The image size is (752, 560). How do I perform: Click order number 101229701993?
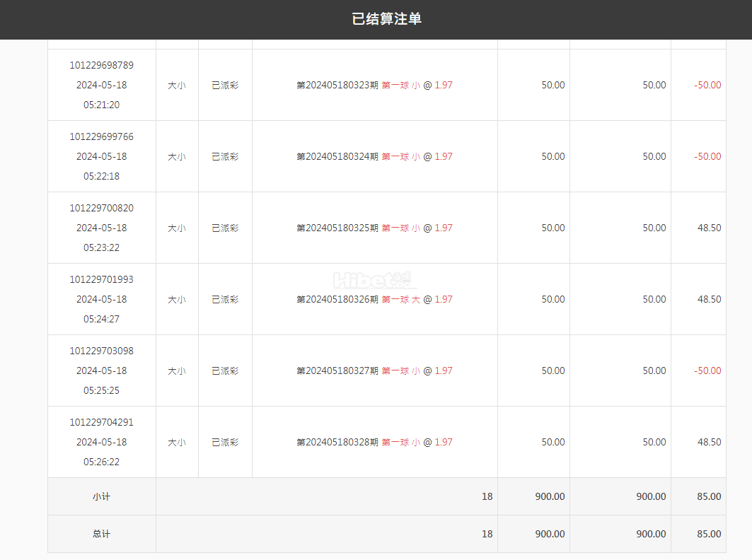pos(102,279)
